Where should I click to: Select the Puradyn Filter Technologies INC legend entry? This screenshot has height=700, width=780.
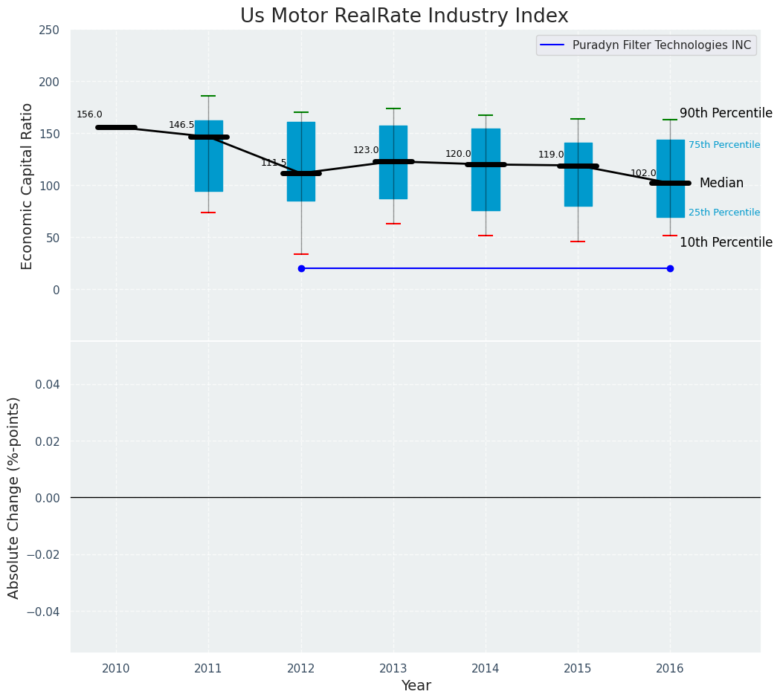661,45
